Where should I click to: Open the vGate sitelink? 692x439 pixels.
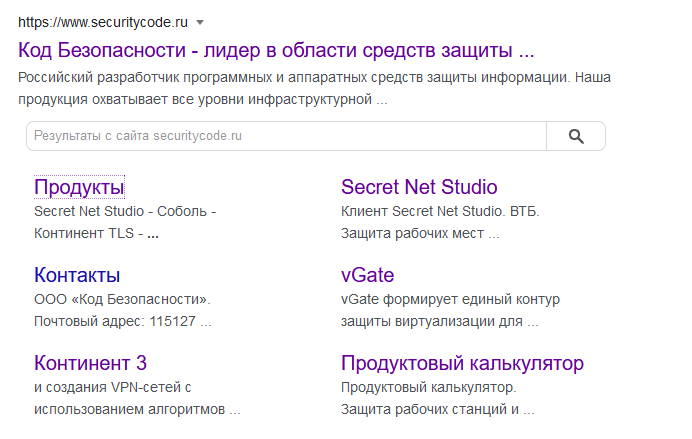click(367, 275)
